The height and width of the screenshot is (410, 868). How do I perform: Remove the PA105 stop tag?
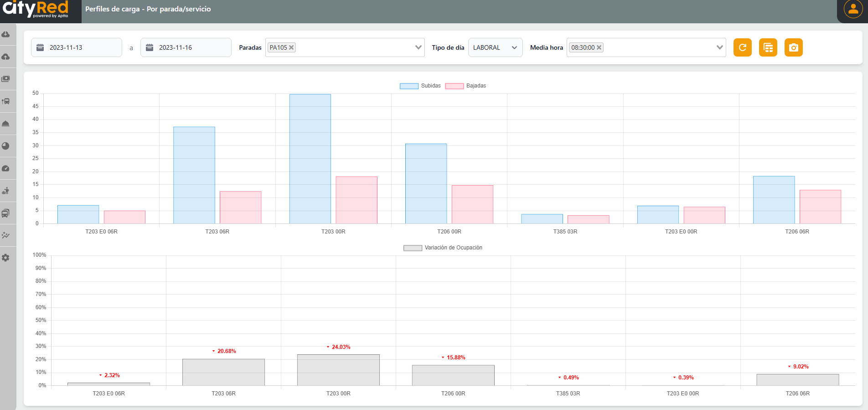tap(291, 47)
